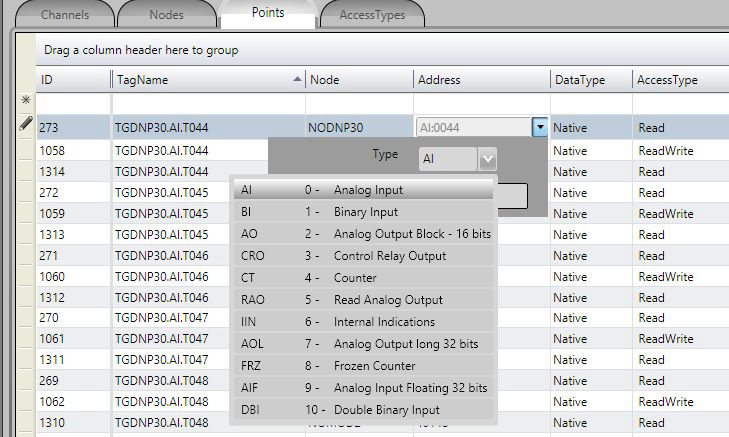Select DBI Double Binary Input

pyautogui.click(x=362, y=410)
